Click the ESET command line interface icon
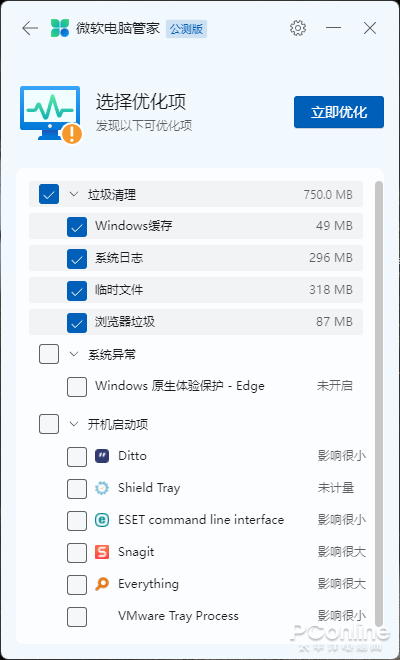The image size is (400, 660). [102, 520]
